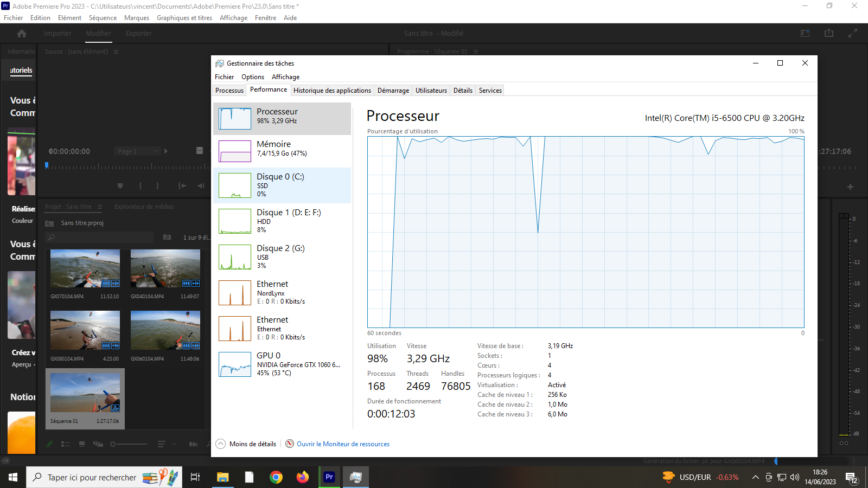Switch Project panel to Freeform view
Screen dimensions: 868x488
98,444
